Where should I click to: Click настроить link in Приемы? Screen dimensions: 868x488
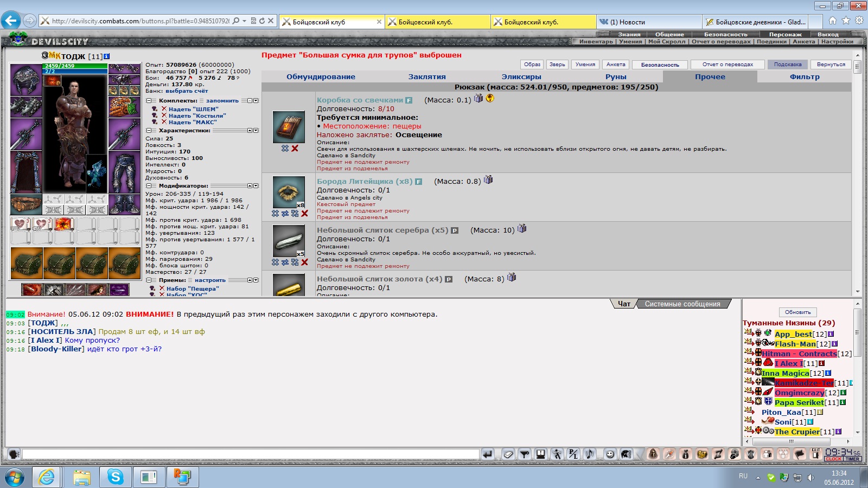coord(210,280)
